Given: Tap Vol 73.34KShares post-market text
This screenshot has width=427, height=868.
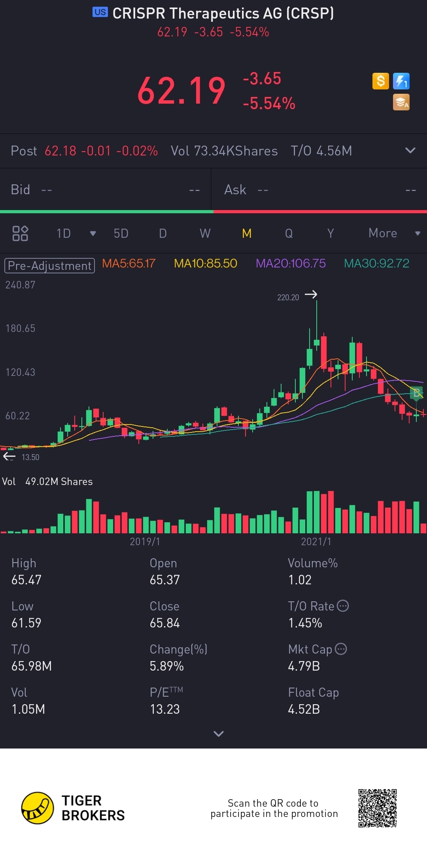Looking at the screenshot, I should (224, 151).
